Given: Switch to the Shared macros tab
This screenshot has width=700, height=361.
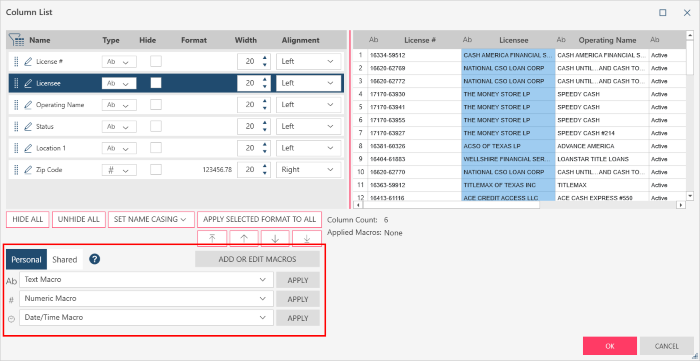Looking at the screenshot, I should tap(65, 259).
